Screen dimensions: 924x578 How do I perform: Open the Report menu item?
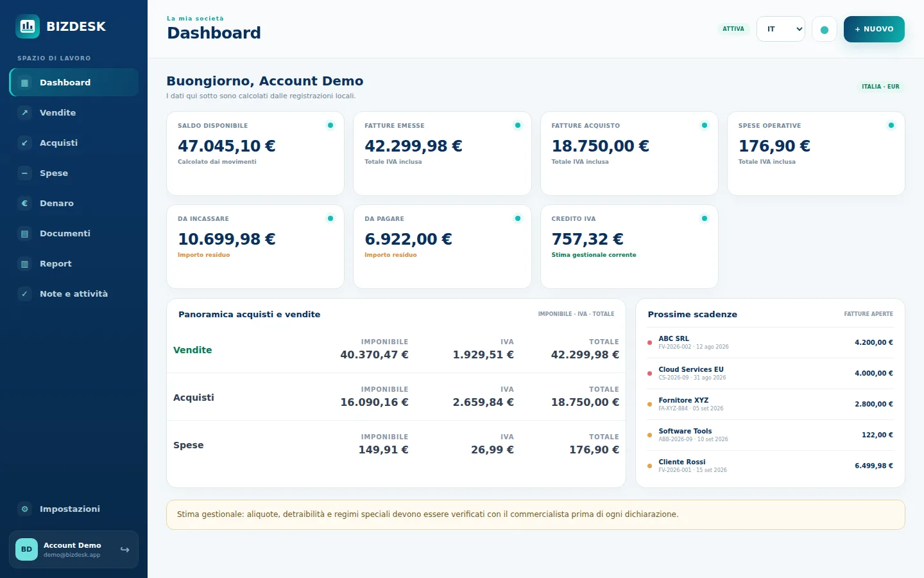pos(74,263)
